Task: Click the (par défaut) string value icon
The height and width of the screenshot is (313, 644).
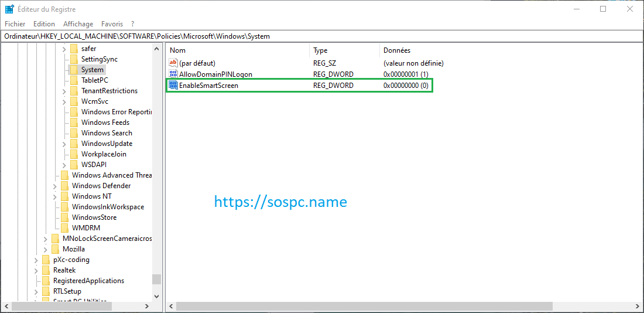Action: (x=173, y=63)
